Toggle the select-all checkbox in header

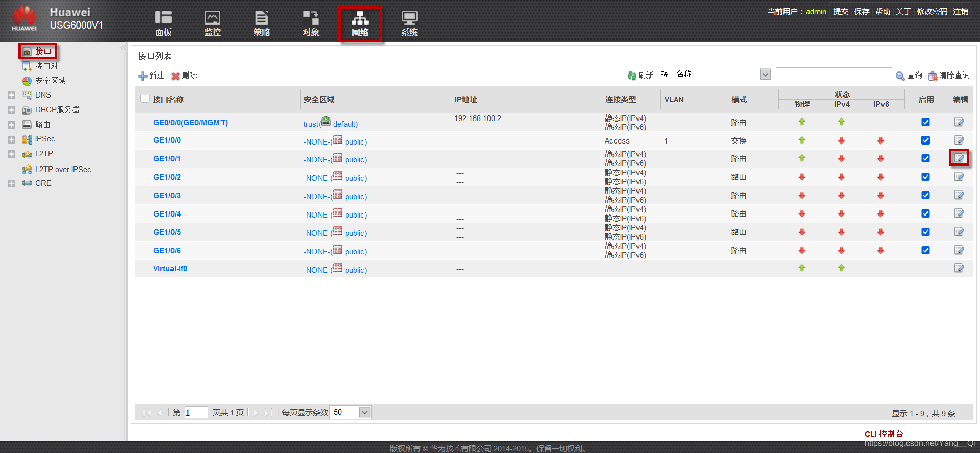[x=145, y=99]
